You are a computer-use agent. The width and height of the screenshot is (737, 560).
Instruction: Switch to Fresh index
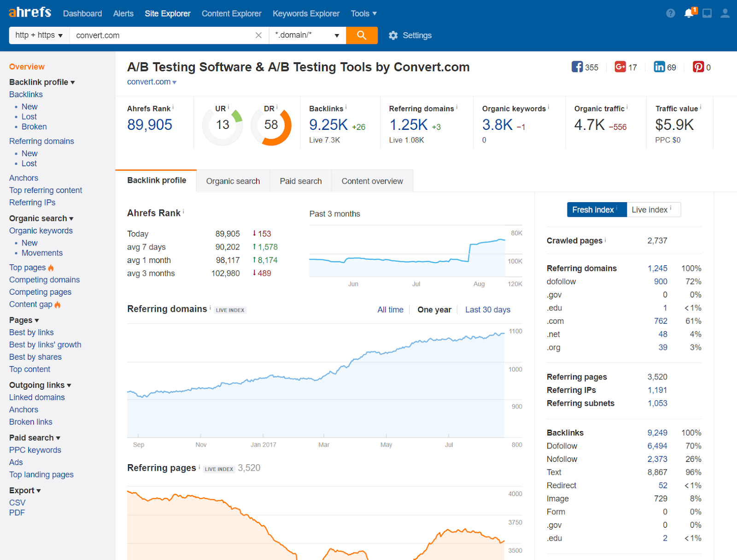(597, 210)
